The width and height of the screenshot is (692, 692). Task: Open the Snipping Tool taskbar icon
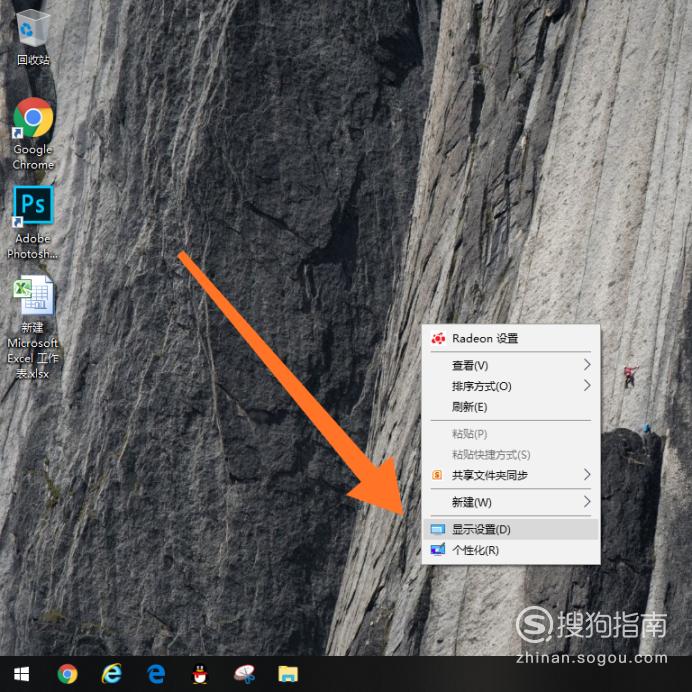[x=244, y=674]
